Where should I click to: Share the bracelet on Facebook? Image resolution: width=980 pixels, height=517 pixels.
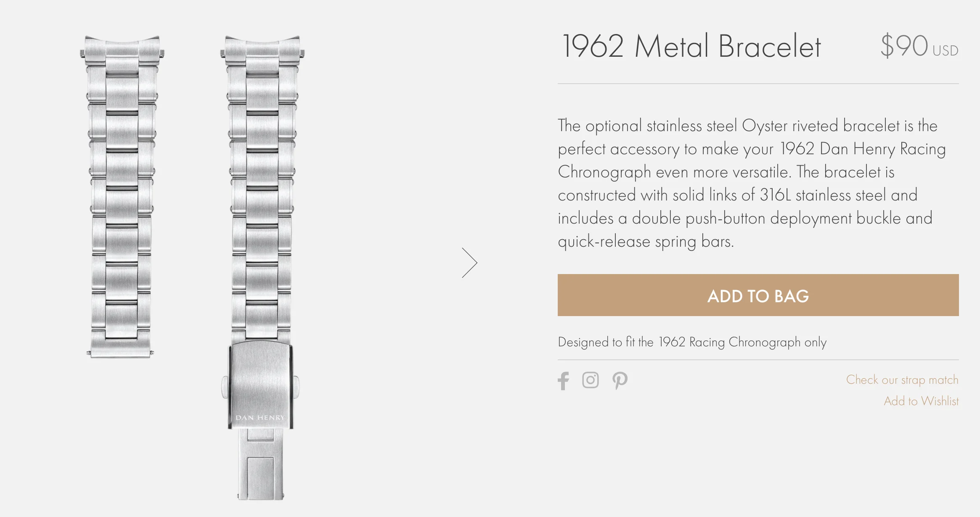(x=563, y=381)
